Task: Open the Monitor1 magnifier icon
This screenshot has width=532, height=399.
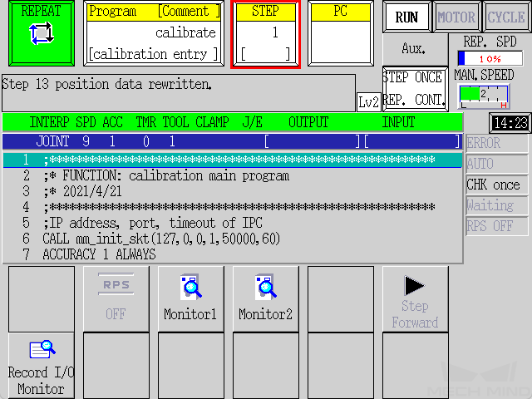Action: coord(191,287)
